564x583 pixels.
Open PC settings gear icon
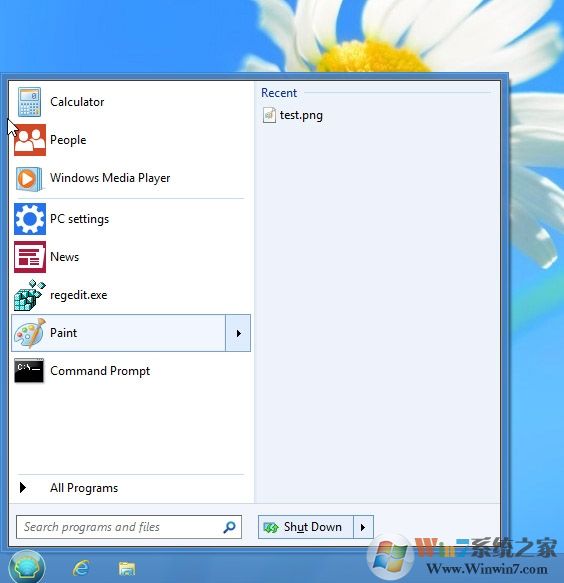[30, 219]
